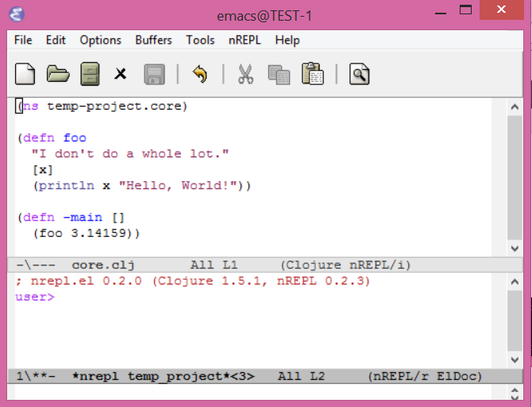
Task: Open the directory (Dired) cabinet icon
Action: coord(90,74)
